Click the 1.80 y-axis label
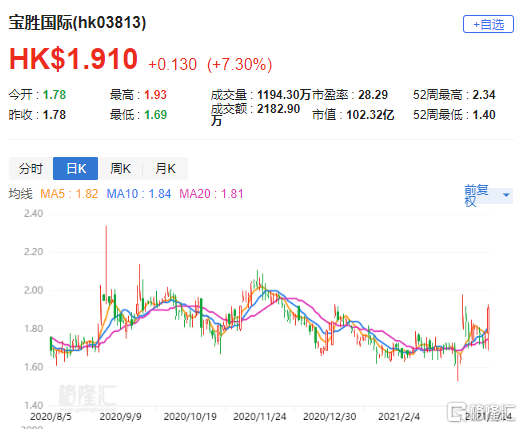 (34, 329)
